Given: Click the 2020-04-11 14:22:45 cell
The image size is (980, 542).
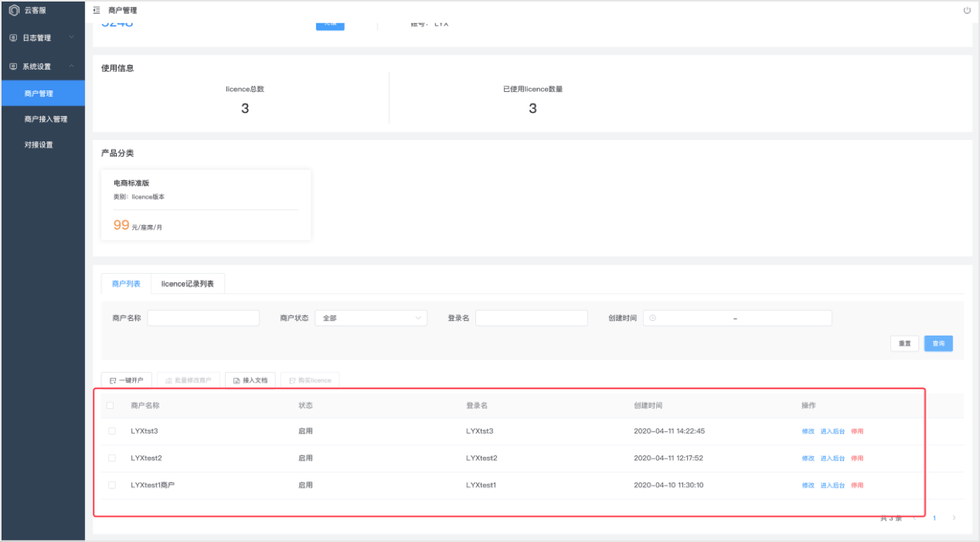Looking at the screenshot, I should tap(669, 431).
